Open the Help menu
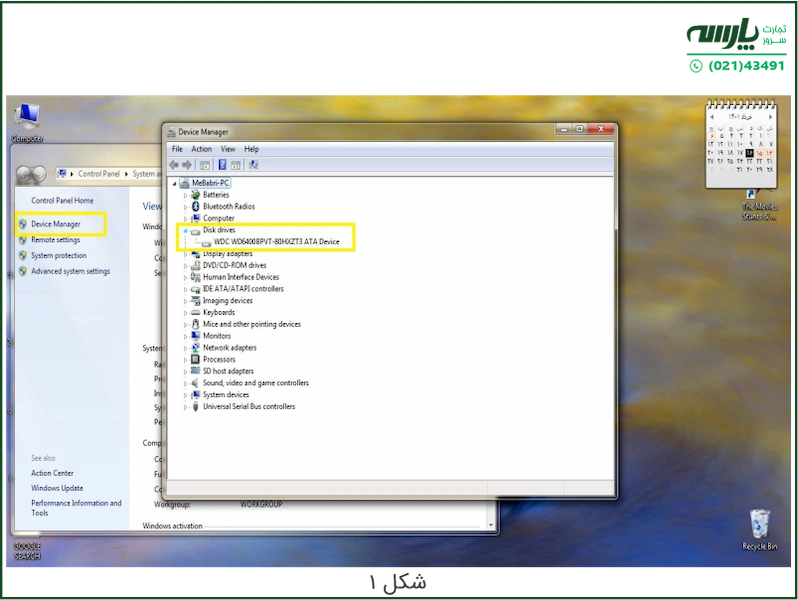This screenshot has height=600, width=798. click(x=251, y=149)
